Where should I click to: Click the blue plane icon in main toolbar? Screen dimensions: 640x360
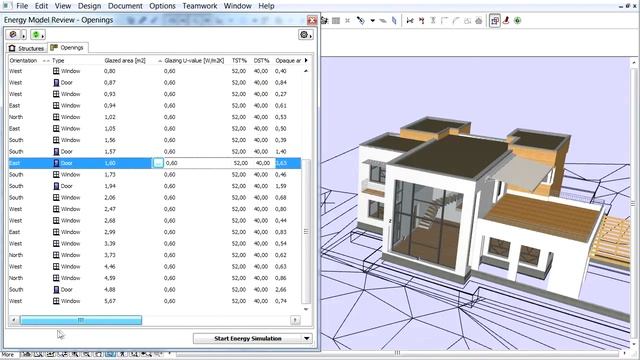[x=394, y=20]
